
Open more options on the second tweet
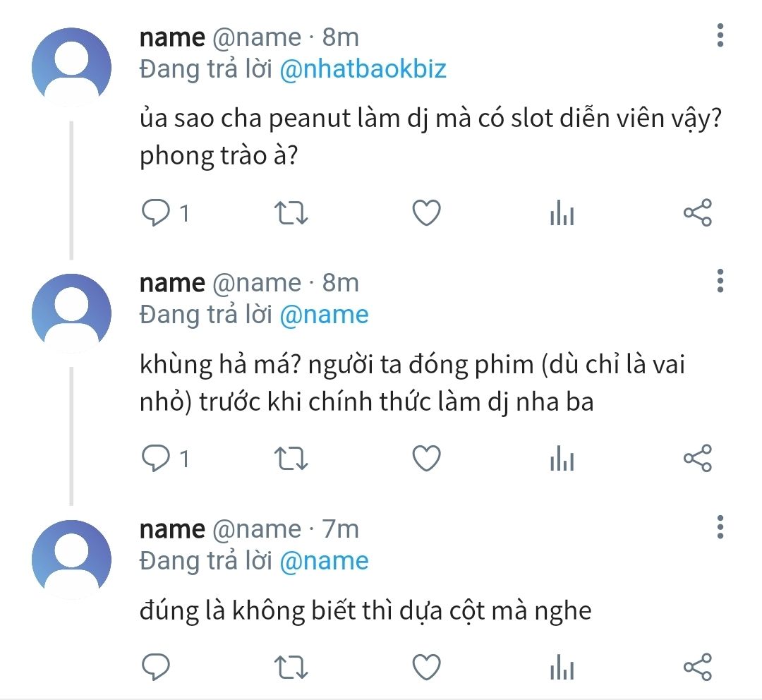720,281
